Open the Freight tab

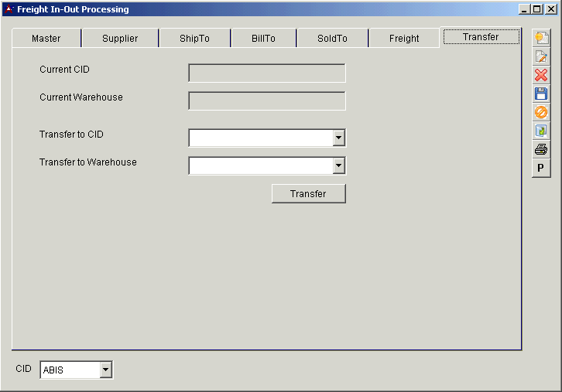click(404, 39)
